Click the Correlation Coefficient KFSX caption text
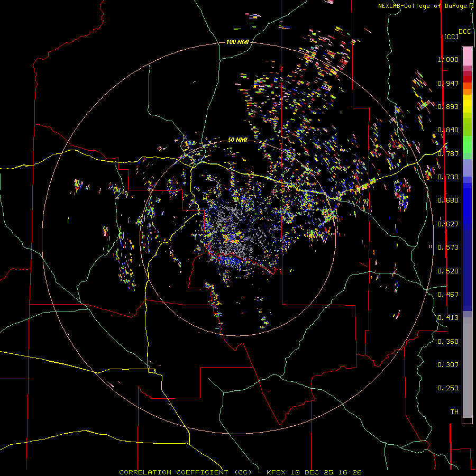The width and height of the screenshot is (476, 476). pos(240,472)
